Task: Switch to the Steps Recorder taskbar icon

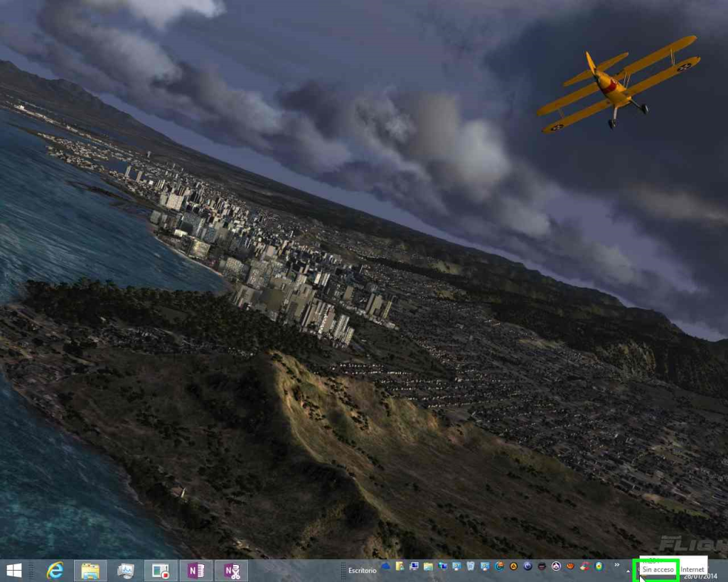Action: point(161,571)
